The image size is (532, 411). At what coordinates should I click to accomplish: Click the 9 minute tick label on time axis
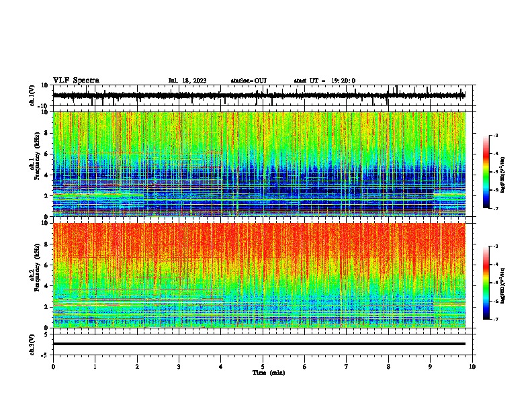tap(430, 367)
